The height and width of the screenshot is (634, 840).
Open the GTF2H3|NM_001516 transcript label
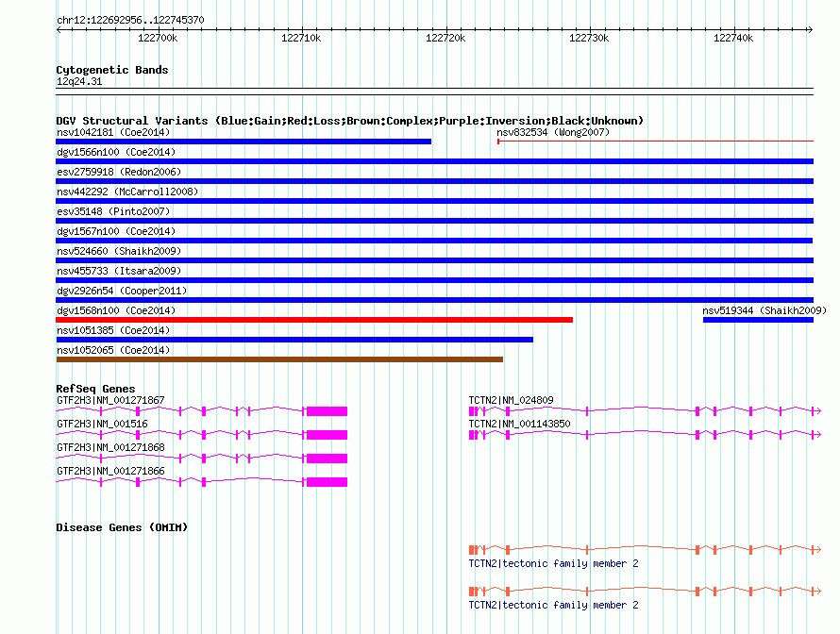[x=102, y=424]
